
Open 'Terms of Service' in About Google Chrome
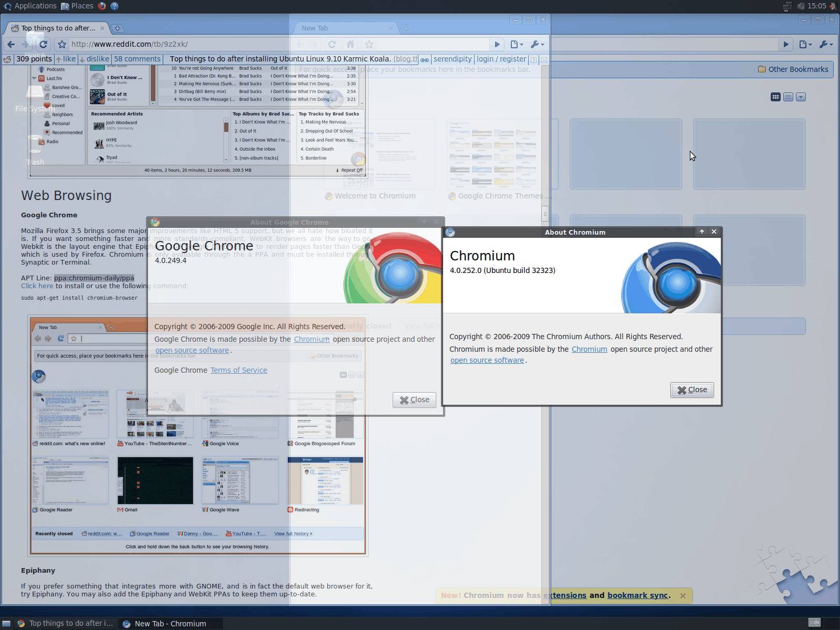[239, 370]
